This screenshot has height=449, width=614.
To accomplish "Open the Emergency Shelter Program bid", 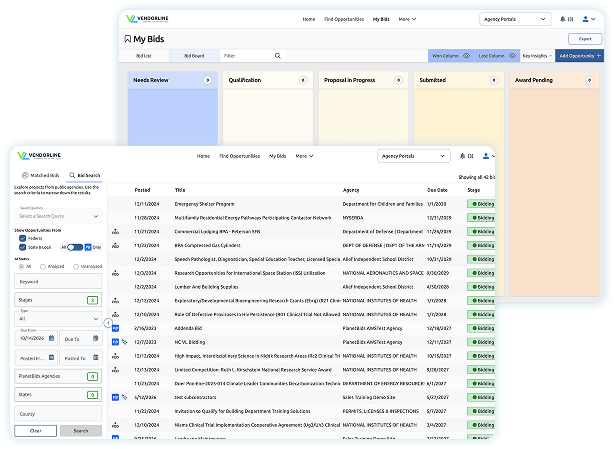I will click(204, 204).
